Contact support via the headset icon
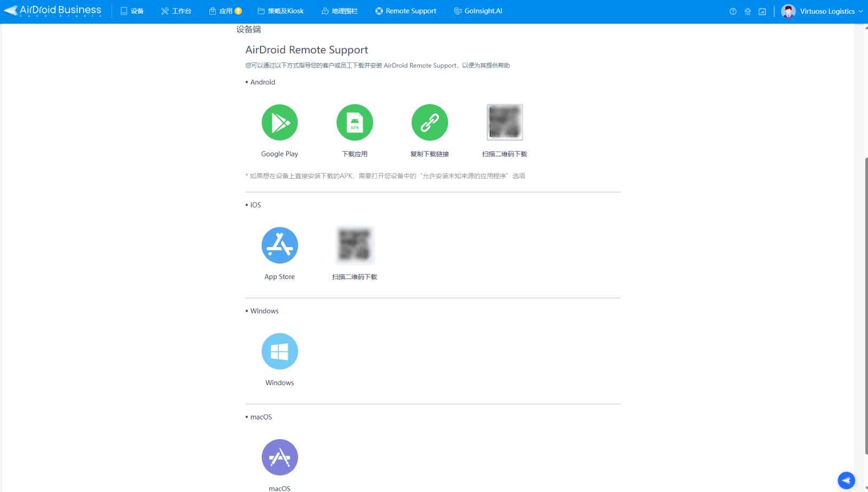Screen dimensions: 868x492 (747, 11)
